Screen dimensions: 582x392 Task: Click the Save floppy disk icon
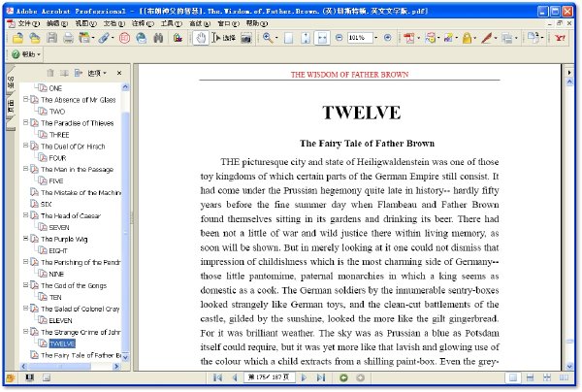coord(51,38)
